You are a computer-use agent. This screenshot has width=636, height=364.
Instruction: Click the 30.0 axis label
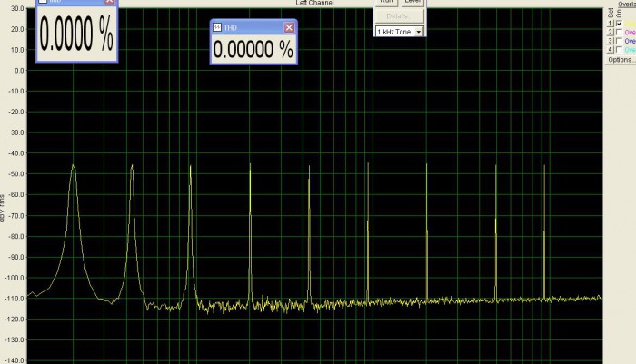tap(17, 8)
